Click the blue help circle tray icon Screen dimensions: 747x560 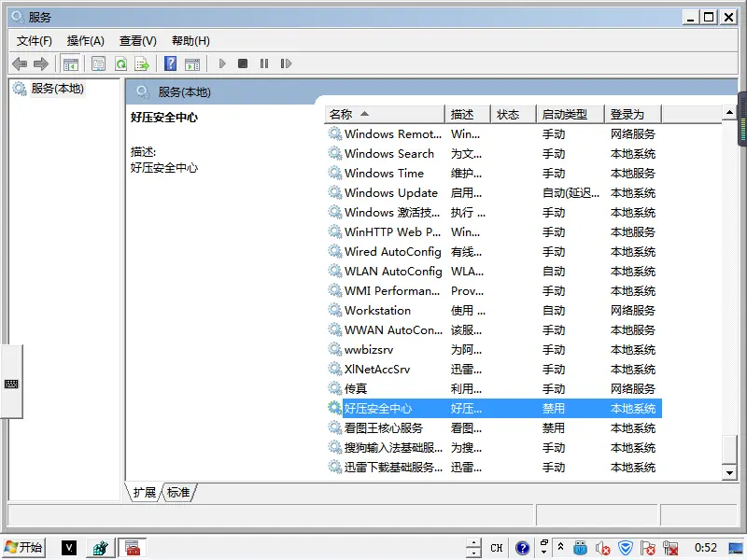pyautogui.click(x=522, y=548)
